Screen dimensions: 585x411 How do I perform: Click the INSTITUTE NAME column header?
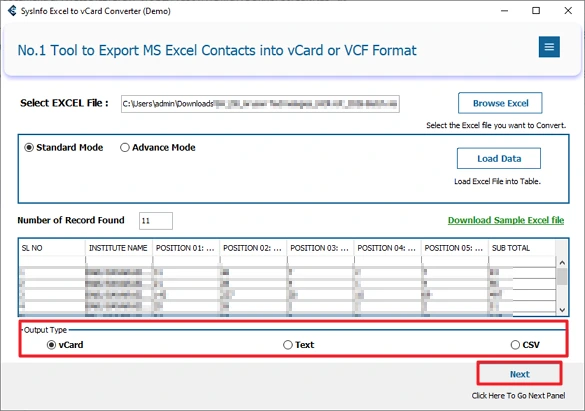[x=119, y=248]
